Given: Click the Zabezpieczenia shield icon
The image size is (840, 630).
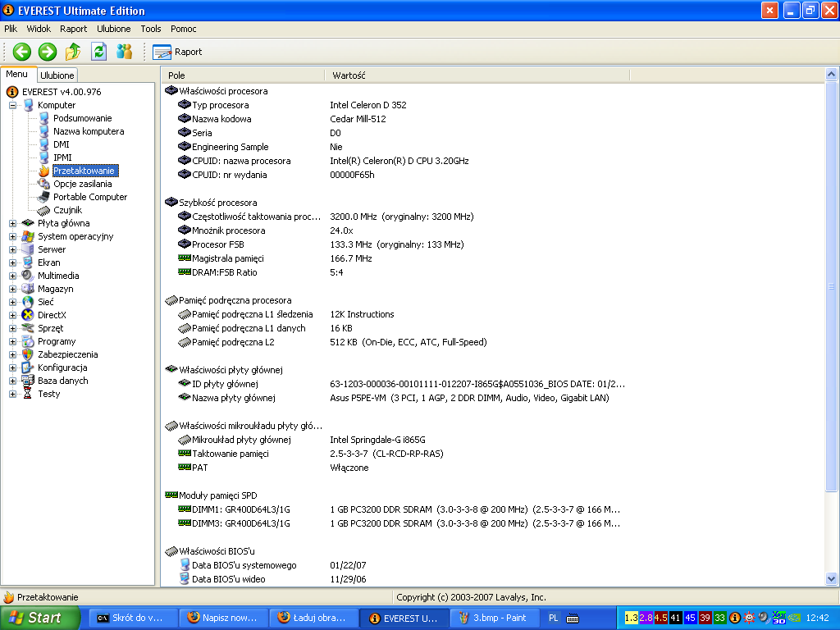Looking at the screenshot, I should click(x=28, y=354).
